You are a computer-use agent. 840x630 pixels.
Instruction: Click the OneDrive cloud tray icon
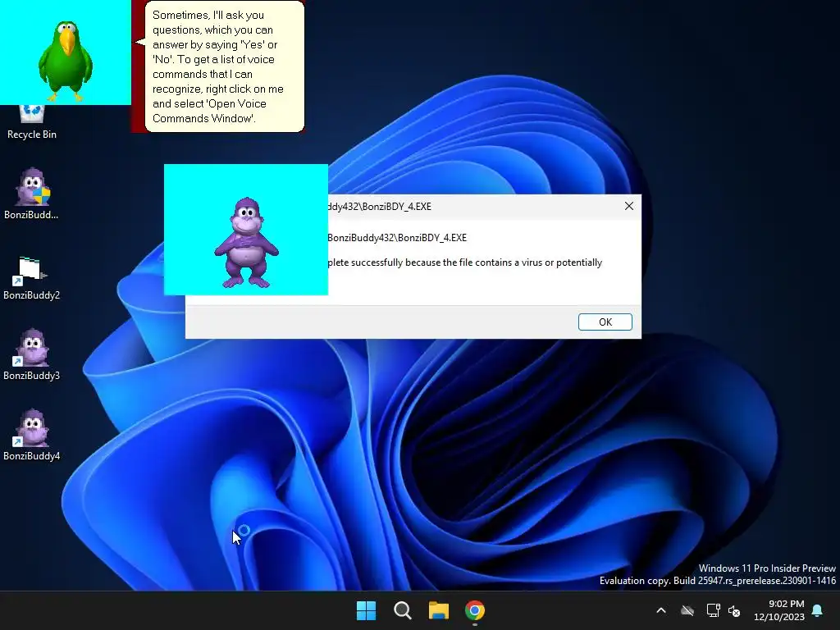coord(687,610)
